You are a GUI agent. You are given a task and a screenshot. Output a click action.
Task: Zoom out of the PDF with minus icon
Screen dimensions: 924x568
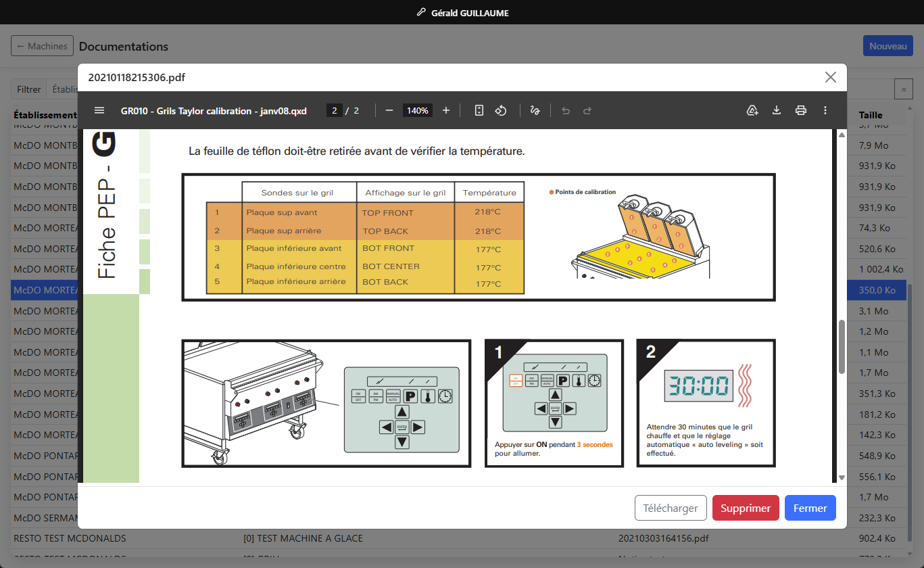coord(389,110)
